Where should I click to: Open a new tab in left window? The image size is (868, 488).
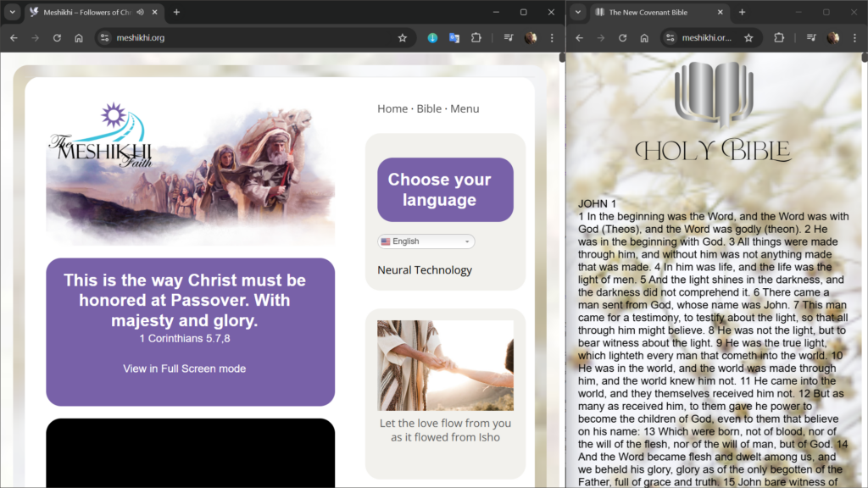click(176, 12)
